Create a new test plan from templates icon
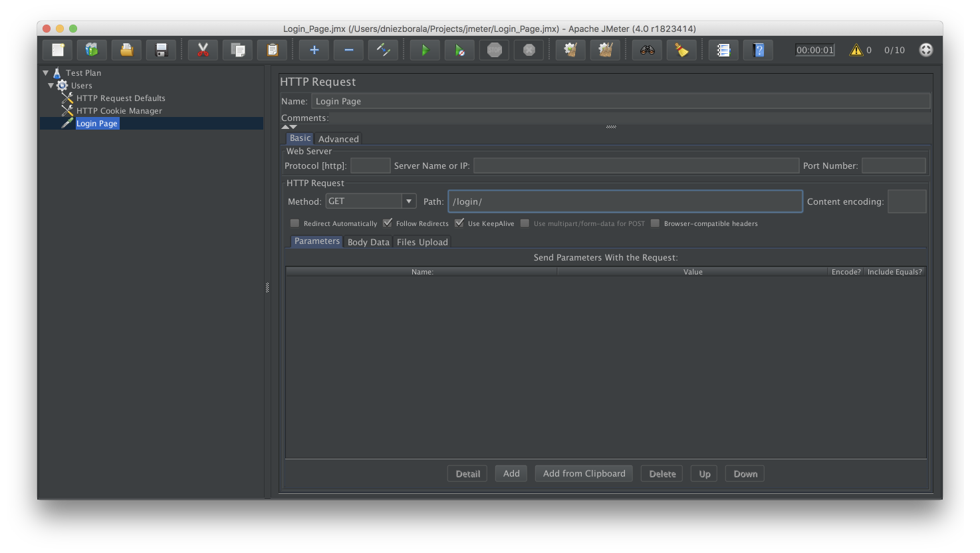 tap(91, 50)
